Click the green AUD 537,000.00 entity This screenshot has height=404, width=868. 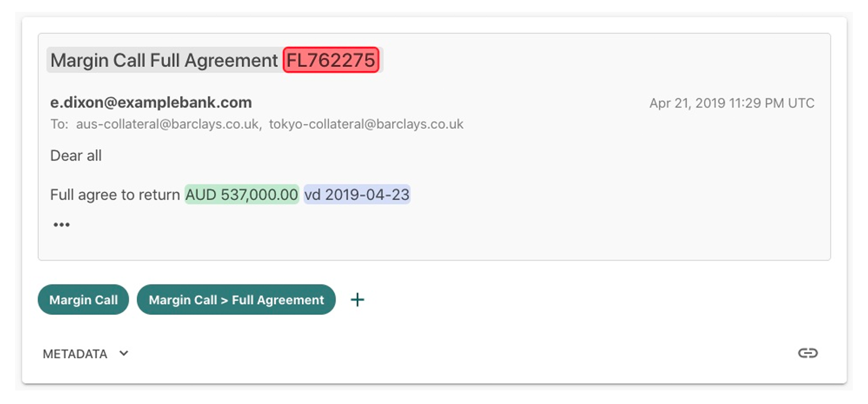tap(241, 194)
